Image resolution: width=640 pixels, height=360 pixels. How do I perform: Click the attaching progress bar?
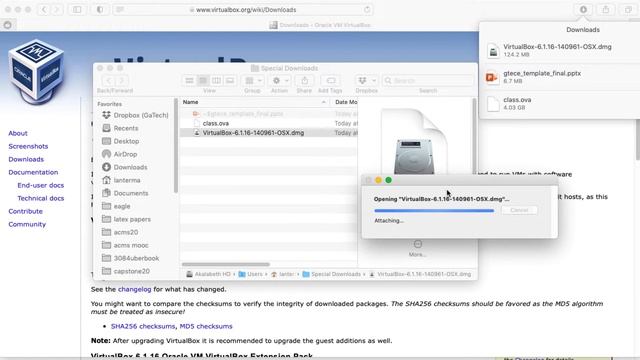pyautogui.click(x=434, y=211)
